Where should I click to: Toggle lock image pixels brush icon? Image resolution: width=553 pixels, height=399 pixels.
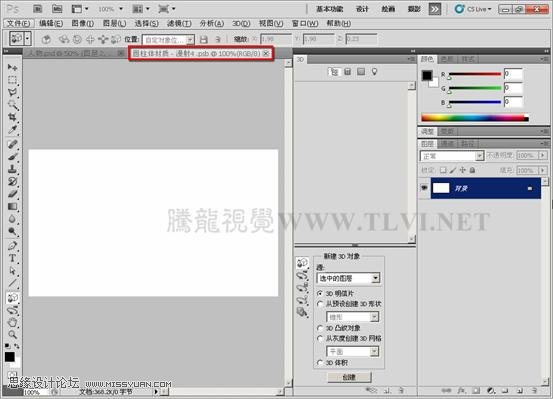pyautogui.click(x=453, y=170)
